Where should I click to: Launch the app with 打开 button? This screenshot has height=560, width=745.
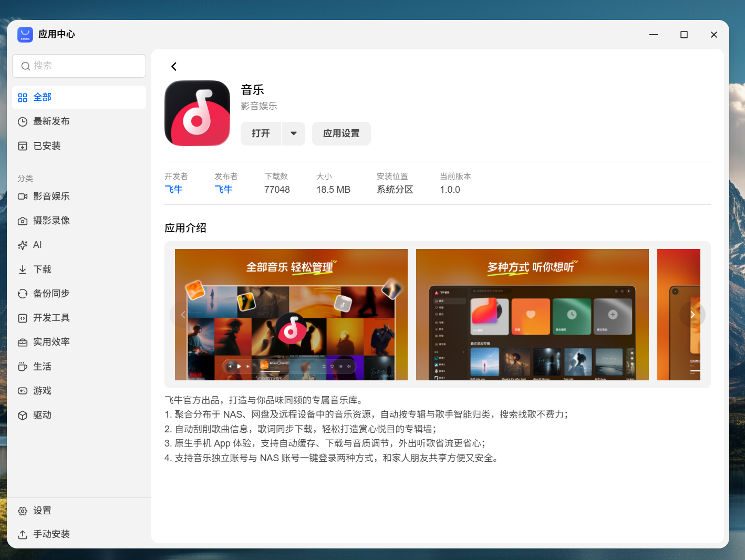click(261, 133)
